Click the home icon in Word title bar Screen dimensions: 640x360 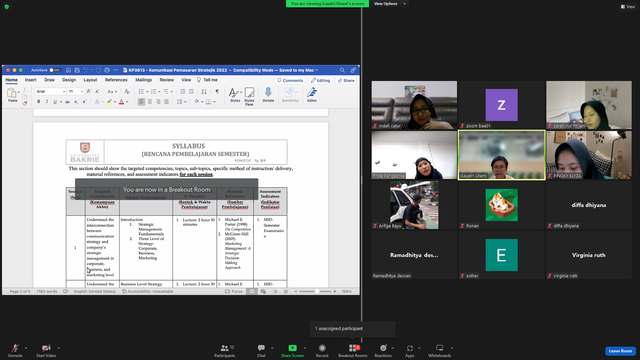[68, 70]
